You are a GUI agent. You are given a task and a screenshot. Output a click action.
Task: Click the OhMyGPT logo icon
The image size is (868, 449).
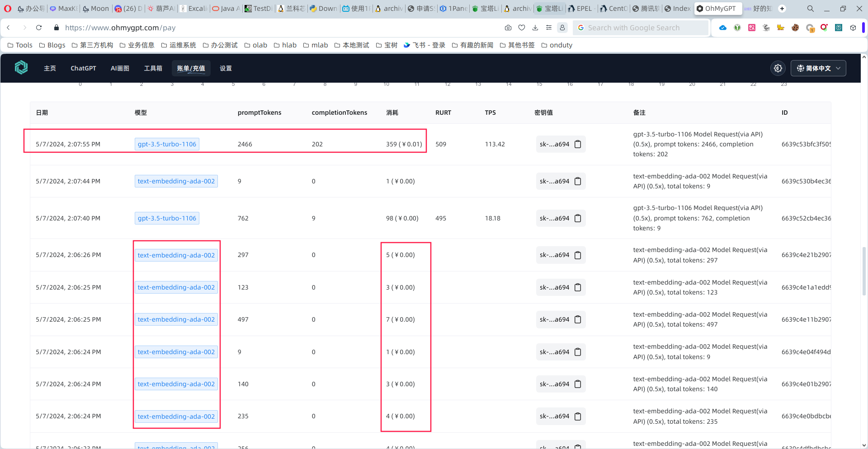[21, 68]
